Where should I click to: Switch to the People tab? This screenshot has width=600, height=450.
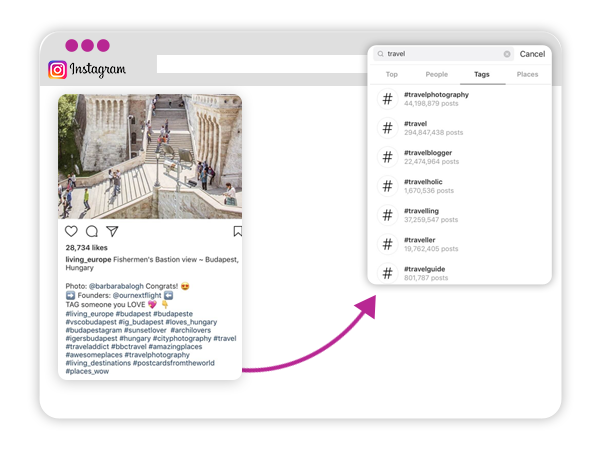click(x=437, y=74)
